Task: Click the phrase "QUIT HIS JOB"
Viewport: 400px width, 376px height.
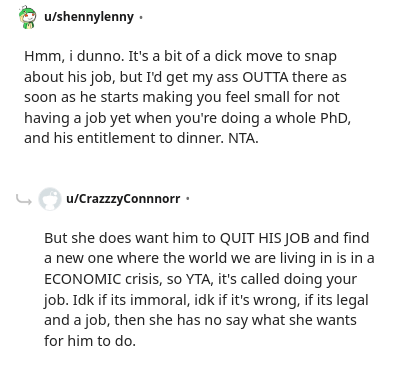Action: 265,238
